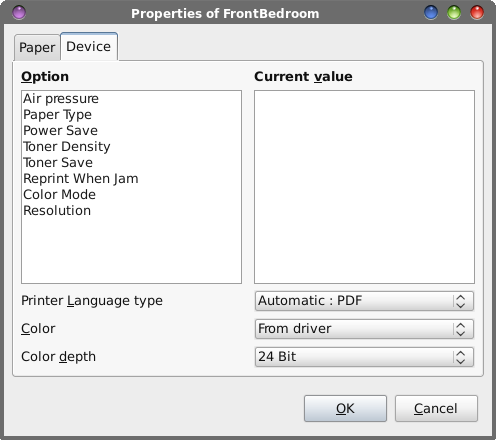Image resolution: width=496 pixels, height=440 pixels.
Task: Close dialog with the red orb button
Action: tap(477, 13)
